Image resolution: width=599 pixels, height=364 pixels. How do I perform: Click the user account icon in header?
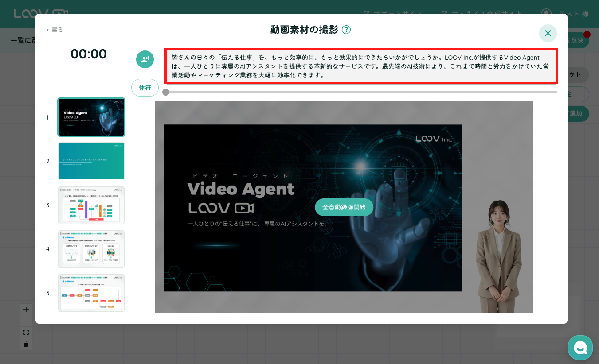tap(547, 13)
